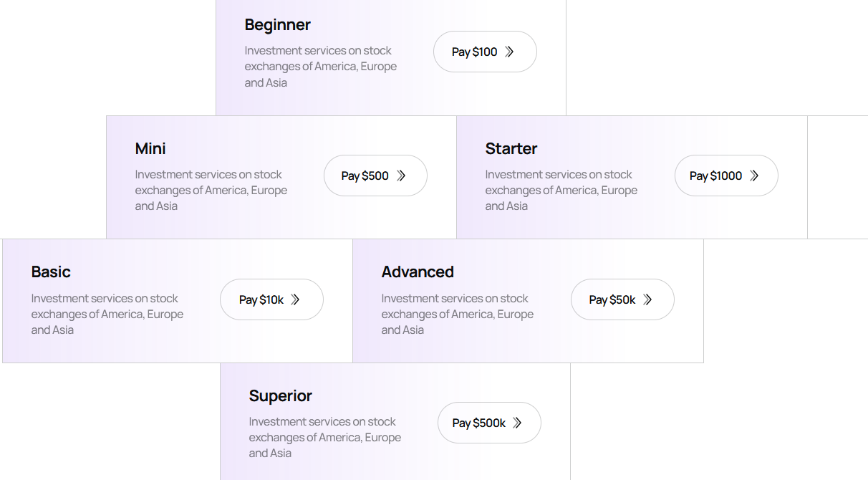Click the double-chevron arrow beside Pay $500
This screenshot has width=868, height=480.
coord(401,176)
